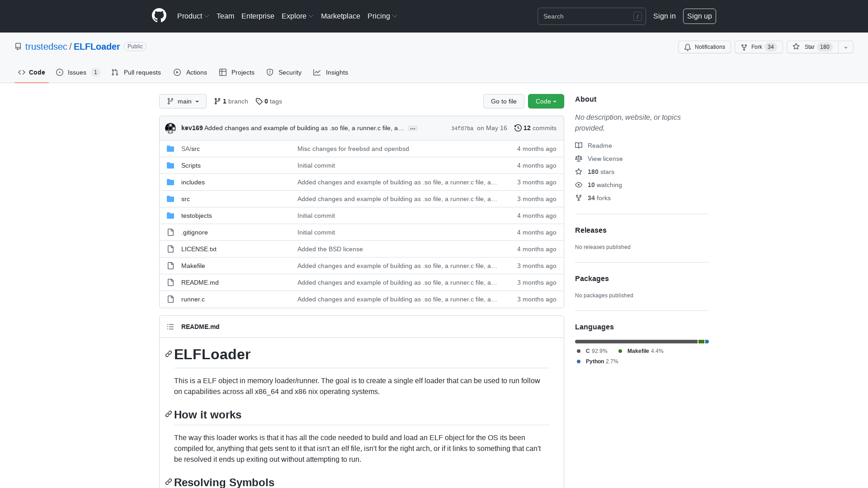Open 'Added the BSD license' commit message

tap(330, 249)
